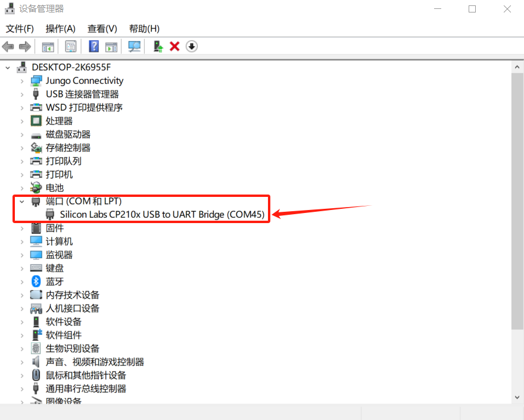The width and height of the screenshot is (524, 420).
Task: Click the Properties toolbar icon
Action: pyautogui.click(x=71, y=46)
